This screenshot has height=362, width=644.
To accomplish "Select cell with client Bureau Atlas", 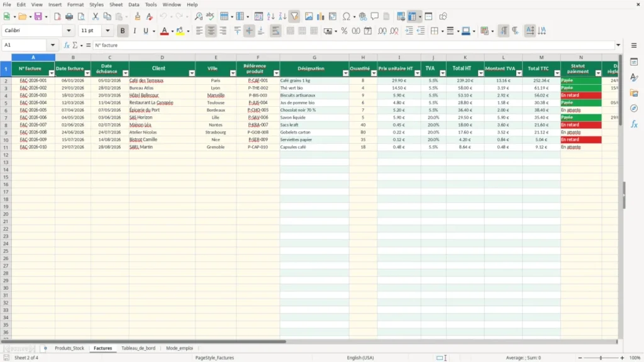I will coord(162,88).
